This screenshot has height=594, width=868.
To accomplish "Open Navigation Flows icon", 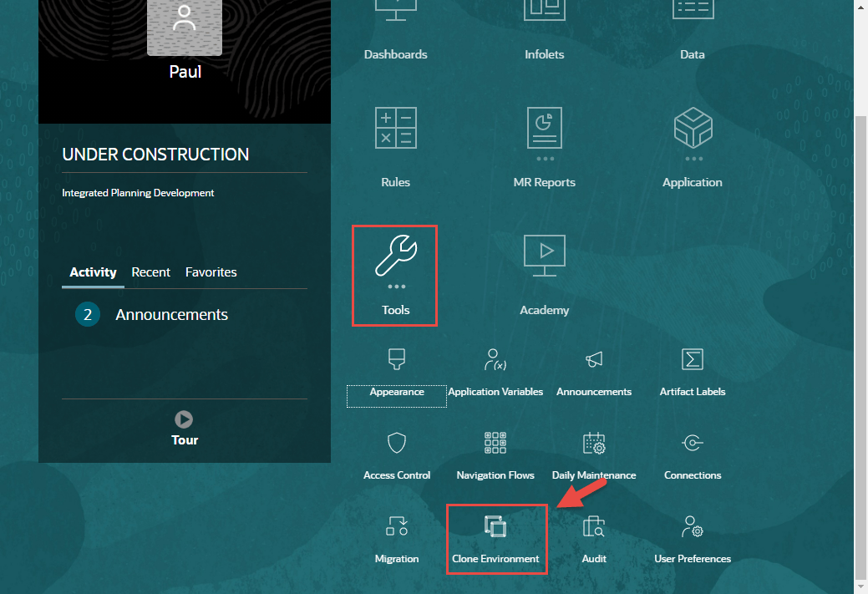I will pos(495,443).
